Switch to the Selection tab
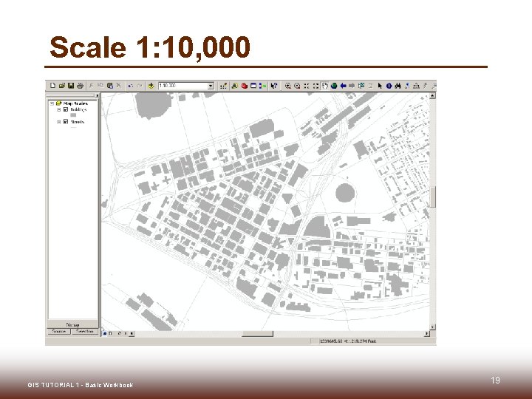The image size is (532, 399). [x=85, y=331]
